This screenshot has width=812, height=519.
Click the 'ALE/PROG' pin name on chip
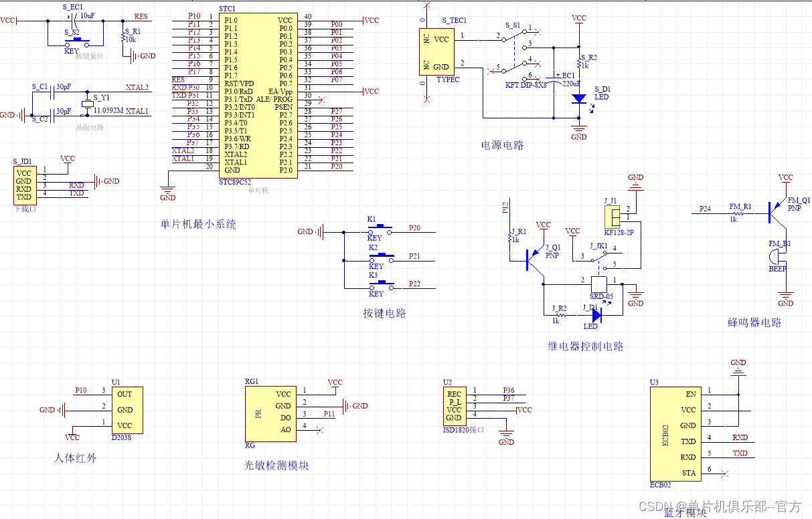275,99
